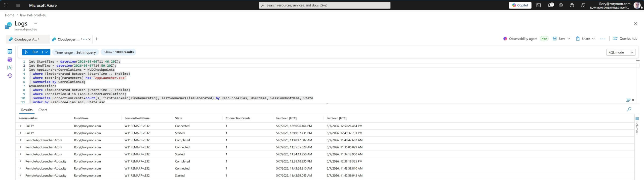The width and height of the screenshot is (644, 180).
Task: Click query line 5 AppLauncher.exe string
Action: point(110,78)
